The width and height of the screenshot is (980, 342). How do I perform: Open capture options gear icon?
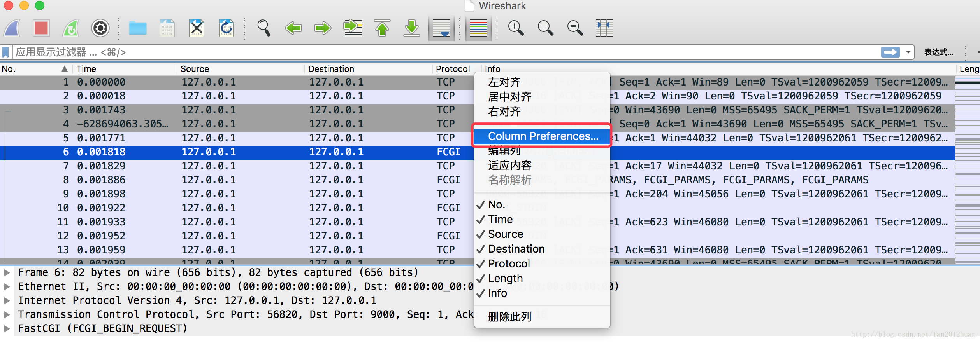pyautogui.click(x=100, y=28)
